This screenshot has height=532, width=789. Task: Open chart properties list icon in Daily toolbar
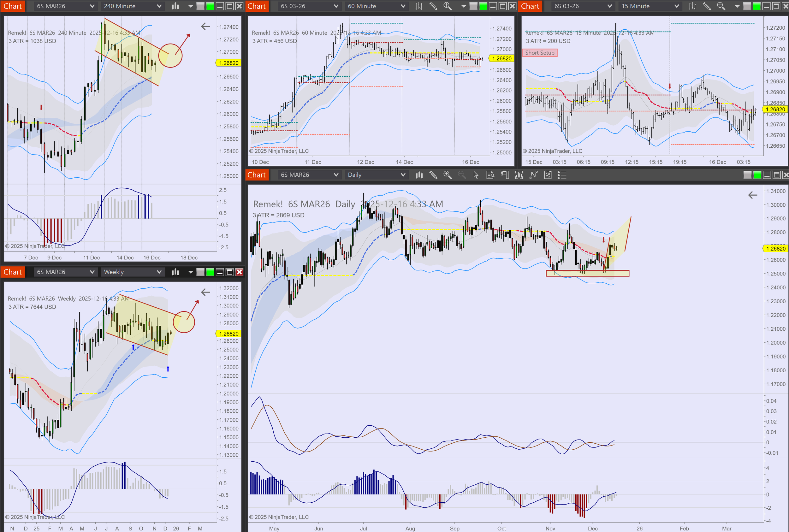tap(562, 175)
